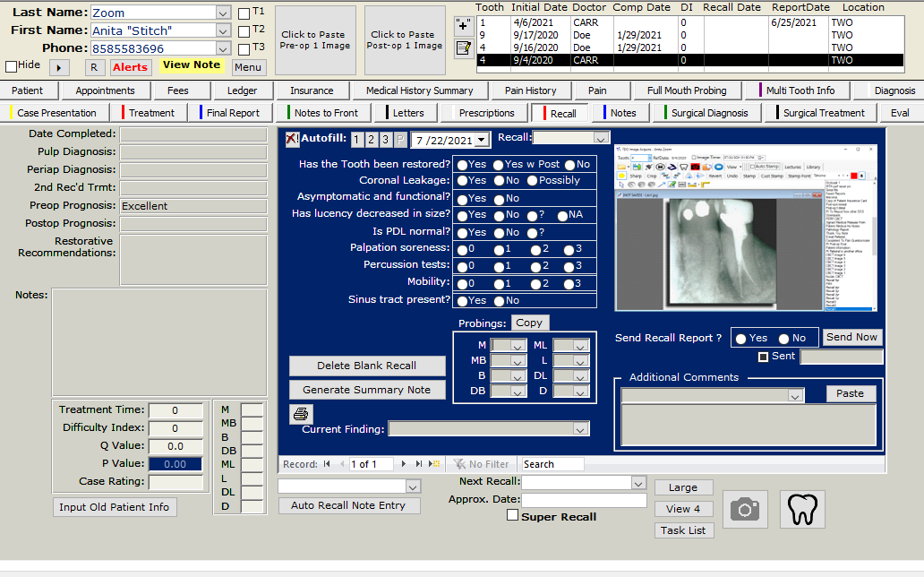Click the camera icon button
Viewport: 924px width, 577px height.
(745, 510)
